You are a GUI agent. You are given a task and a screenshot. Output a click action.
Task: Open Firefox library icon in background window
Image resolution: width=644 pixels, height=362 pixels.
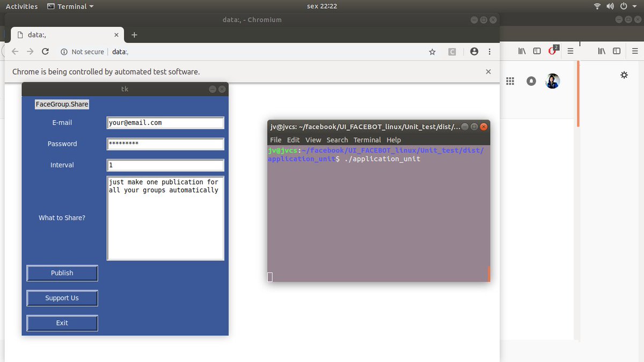(x=522, y=51)
